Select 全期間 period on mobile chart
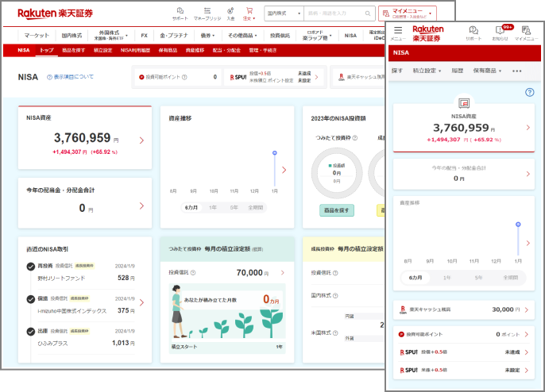Screen dimensions: 545x392 511,278
